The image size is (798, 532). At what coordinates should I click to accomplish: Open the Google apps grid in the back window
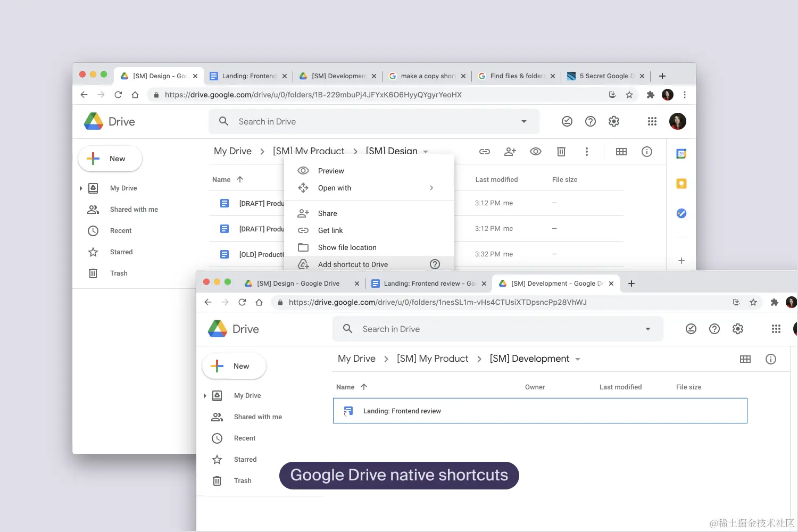652,121
